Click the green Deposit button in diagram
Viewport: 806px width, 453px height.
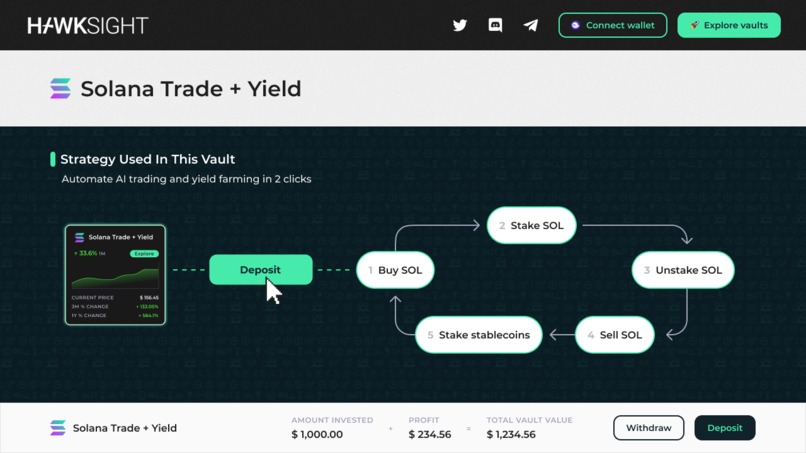(x=261, y=269)
